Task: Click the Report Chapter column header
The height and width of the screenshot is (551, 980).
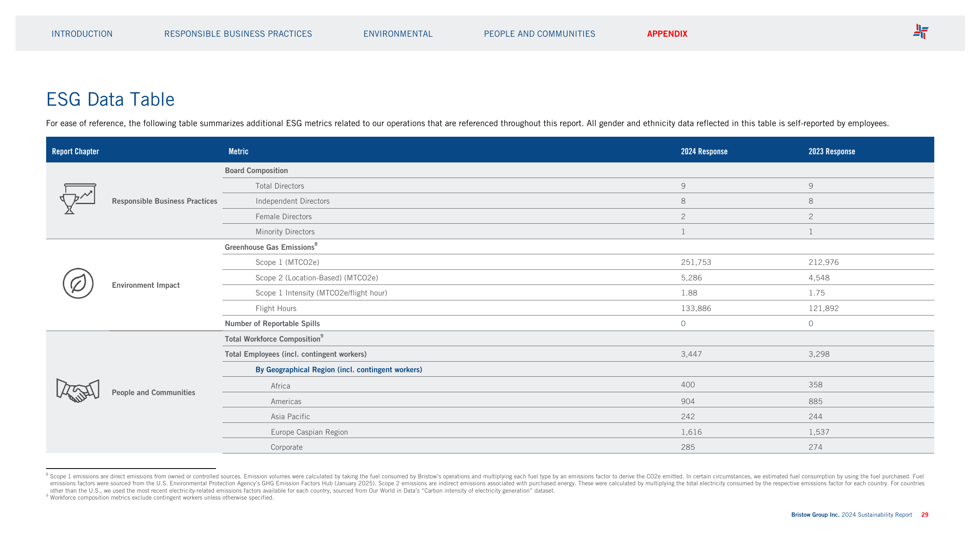Action: click(x=76, y=151)
